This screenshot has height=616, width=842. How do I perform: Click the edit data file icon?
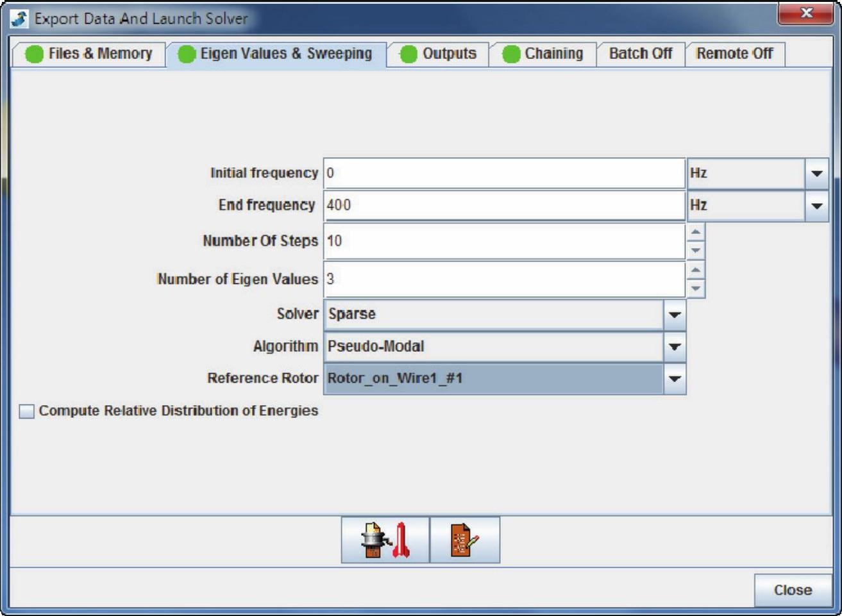point(464,540)
